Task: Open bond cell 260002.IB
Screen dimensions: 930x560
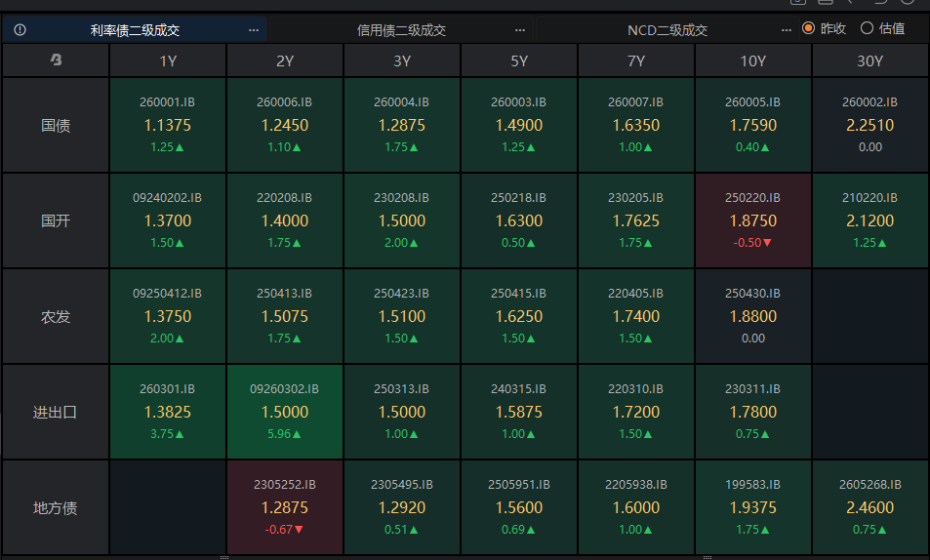Action: coord(870,125)
